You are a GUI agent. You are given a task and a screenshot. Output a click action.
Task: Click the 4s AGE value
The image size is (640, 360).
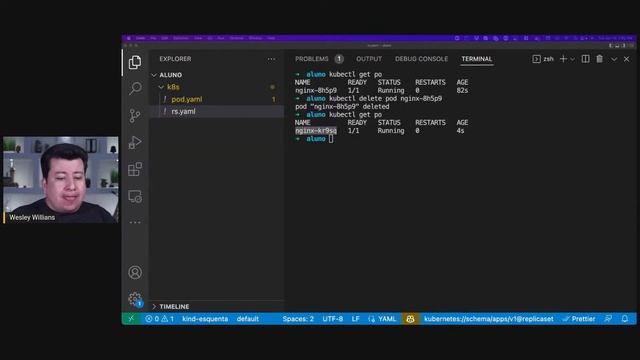point(460,131)
